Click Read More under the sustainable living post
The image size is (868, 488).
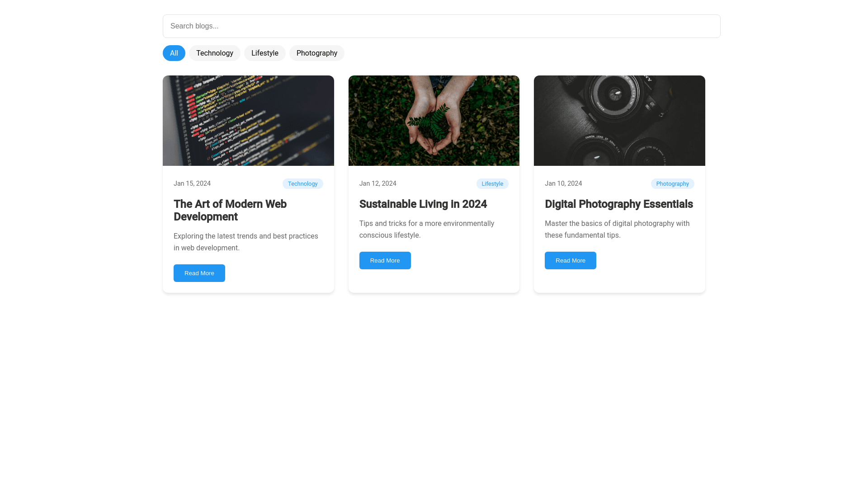[385, 260]
